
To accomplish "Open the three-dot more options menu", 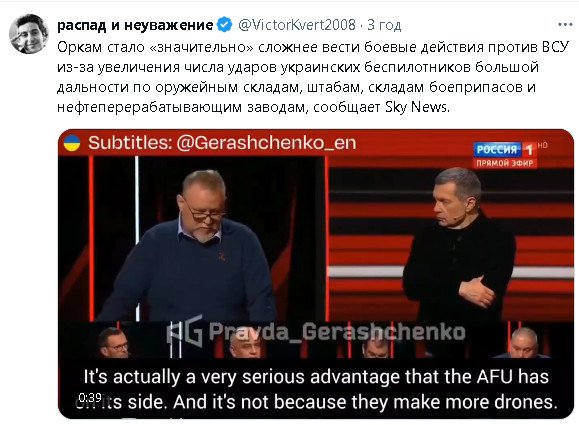I will point(565,25).
